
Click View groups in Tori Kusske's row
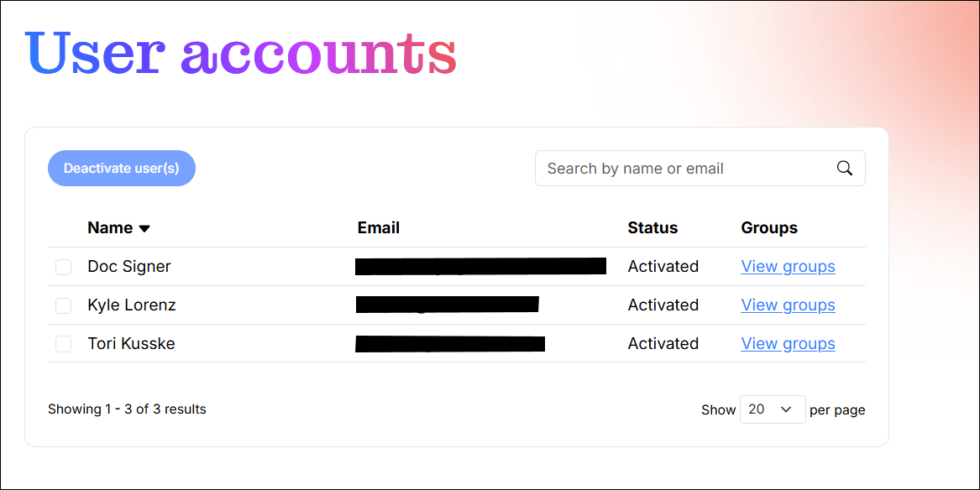click(788, 344)
